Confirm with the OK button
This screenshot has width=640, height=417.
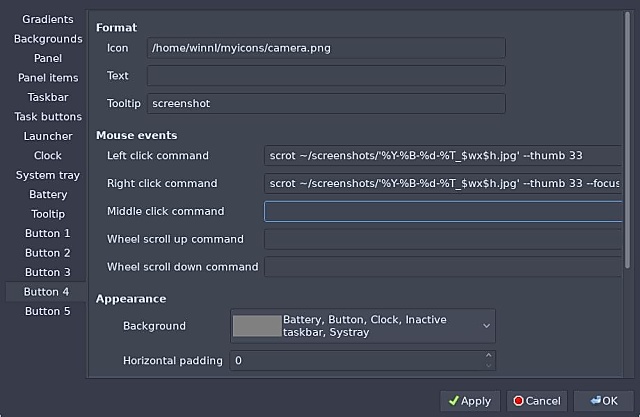point(603,400)
